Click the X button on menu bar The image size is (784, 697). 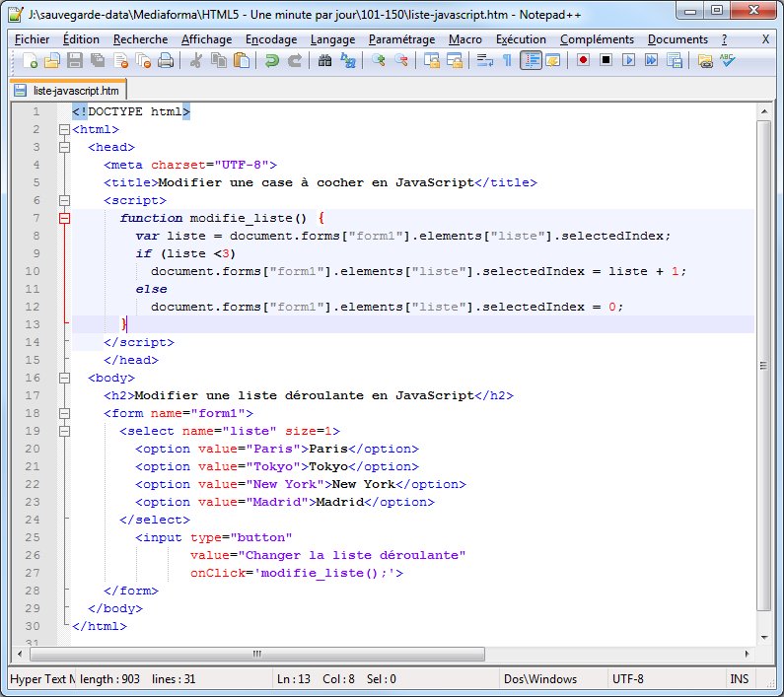tap(766, 39)
